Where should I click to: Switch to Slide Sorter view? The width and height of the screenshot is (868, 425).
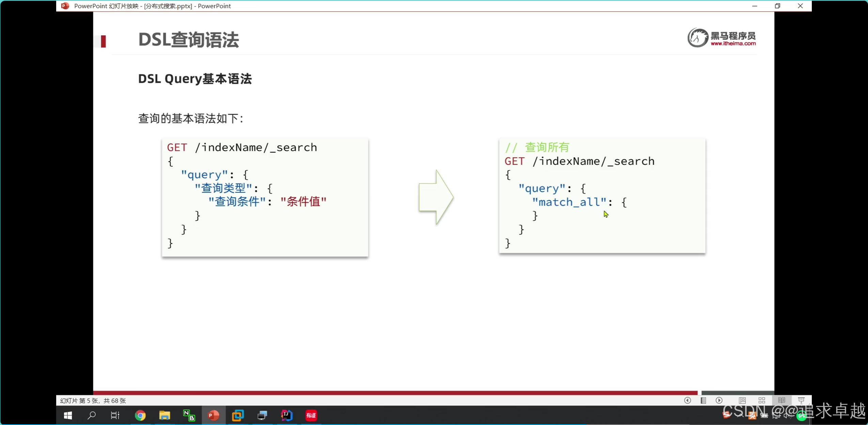762,400
